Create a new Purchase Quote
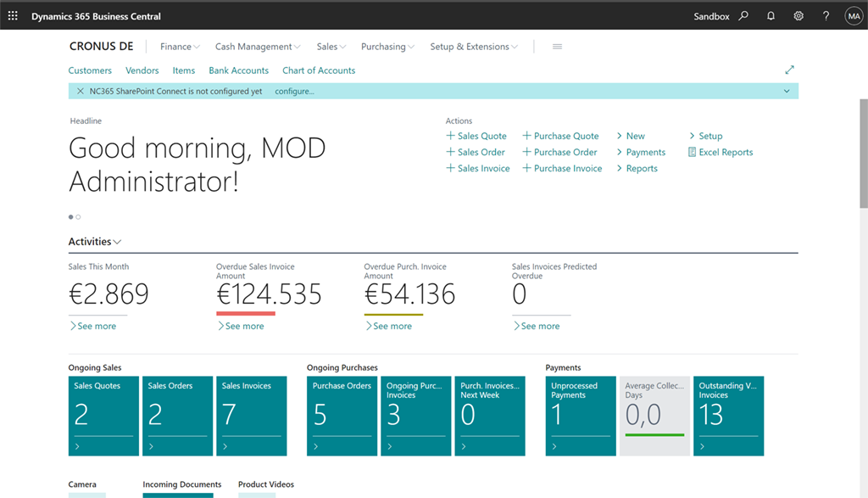Image resolution: width=868 pixels, height=498 pixels. (561, 136)
